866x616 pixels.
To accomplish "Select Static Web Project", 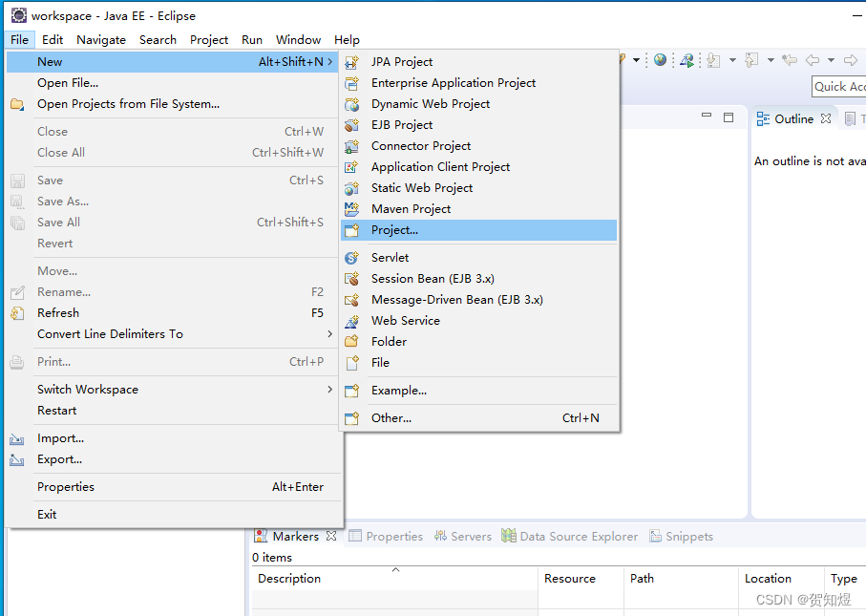I will click(479, 188).
